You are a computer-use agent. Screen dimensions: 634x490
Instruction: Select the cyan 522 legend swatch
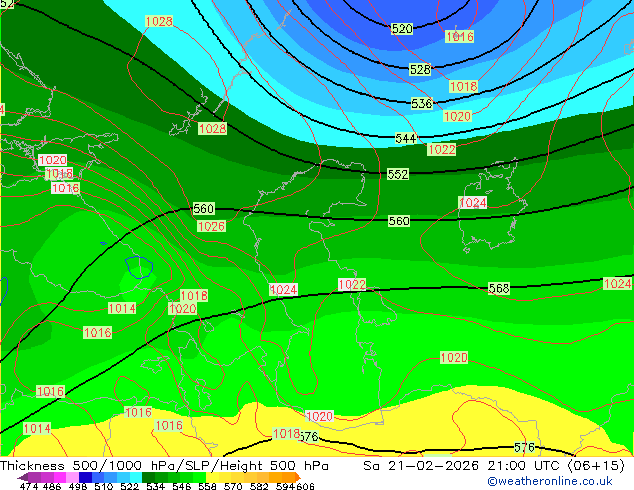(x=136, y=477)
